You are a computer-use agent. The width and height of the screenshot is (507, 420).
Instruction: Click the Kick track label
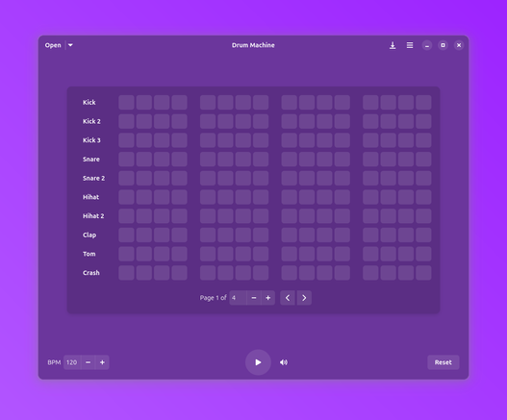coord(89,103)
